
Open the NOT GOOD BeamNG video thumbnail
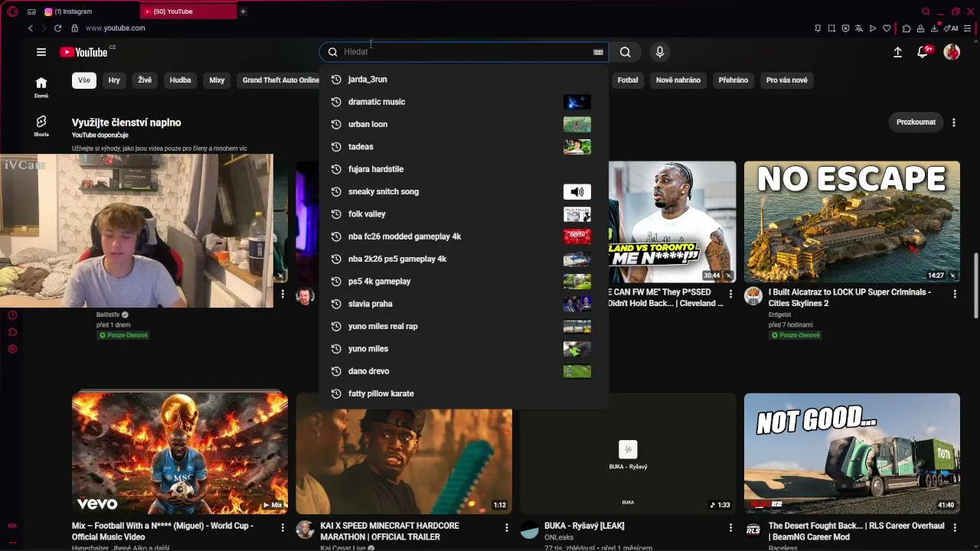852,454
